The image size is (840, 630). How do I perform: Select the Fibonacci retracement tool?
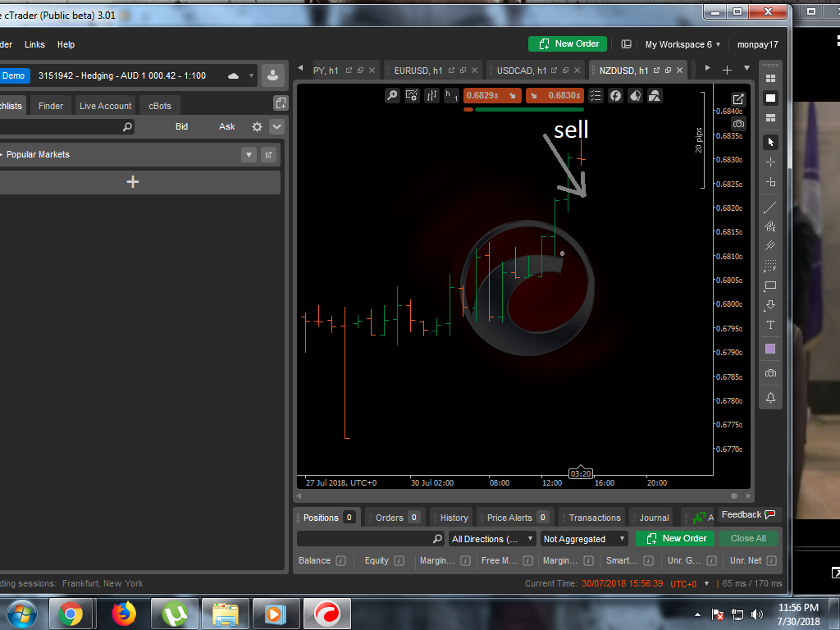click(x=770, y=266)
